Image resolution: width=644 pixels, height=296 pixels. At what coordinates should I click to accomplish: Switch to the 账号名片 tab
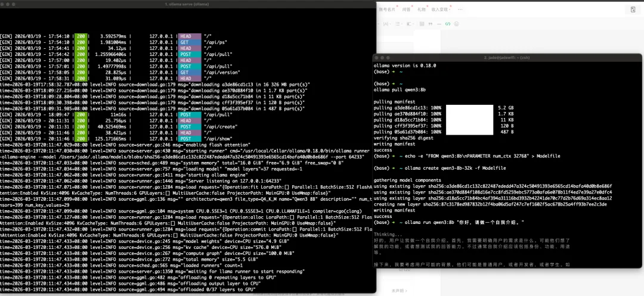pyautogui.click(x=387, y=10)
